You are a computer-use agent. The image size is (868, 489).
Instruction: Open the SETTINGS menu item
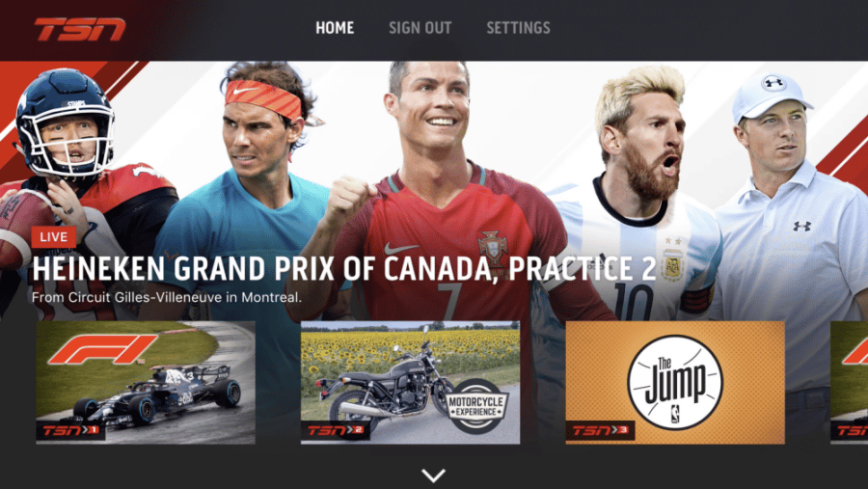pyautogui.click(x=518, y=28)
